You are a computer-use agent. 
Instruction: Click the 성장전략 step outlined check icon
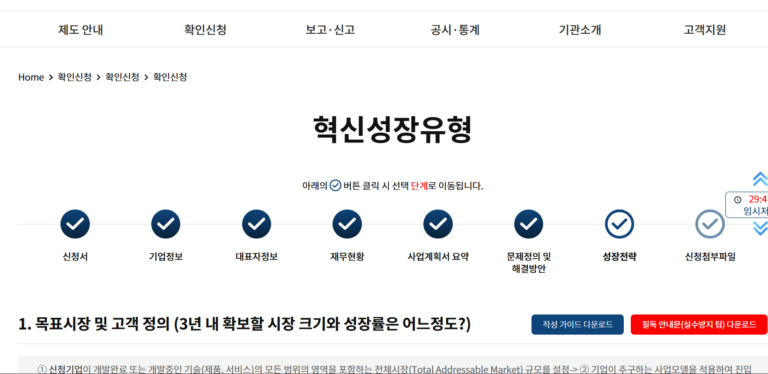pos(619,224)
